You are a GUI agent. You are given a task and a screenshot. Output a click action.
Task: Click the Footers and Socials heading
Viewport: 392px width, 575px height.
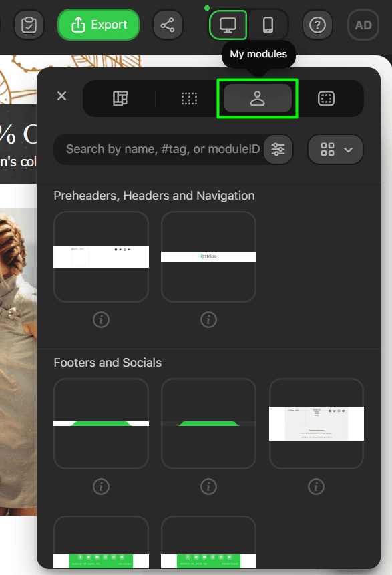coord(108,363)
